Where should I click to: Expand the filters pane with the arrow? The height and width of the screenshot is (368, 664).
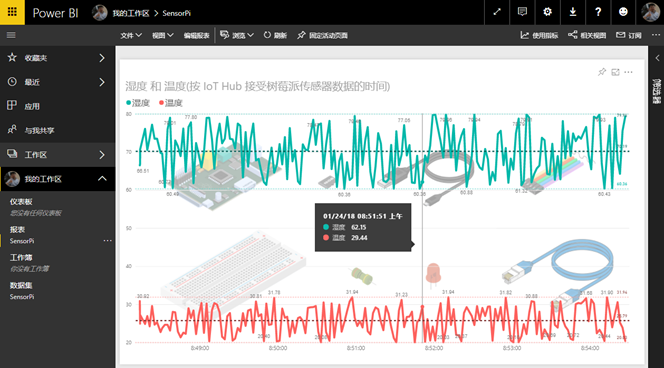pyautogui.click(x=657, y=58)
